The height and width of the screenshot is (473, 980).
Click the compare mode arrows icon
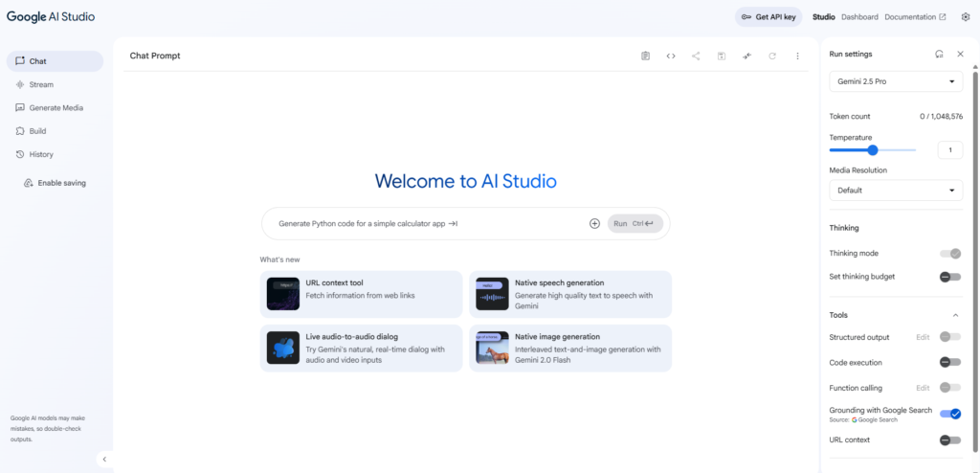[x=746, y=56]
